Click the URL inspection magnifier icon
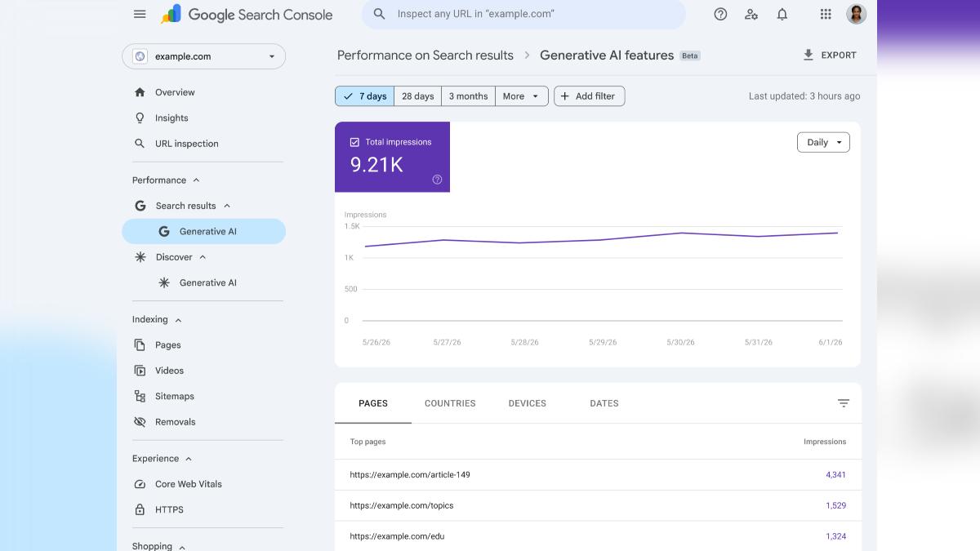Screen dimensions: 980x551 point(140,144)
